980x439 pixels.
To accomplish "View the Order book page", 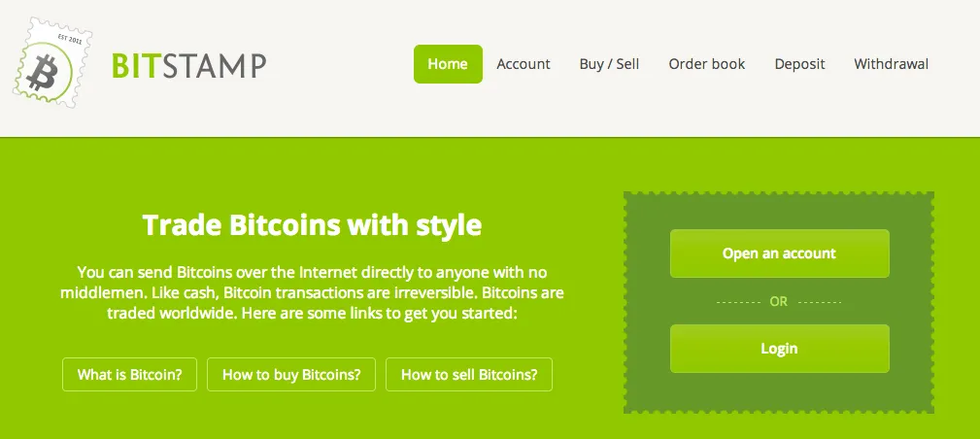I will pyautogui.click(x=707, y=64).
